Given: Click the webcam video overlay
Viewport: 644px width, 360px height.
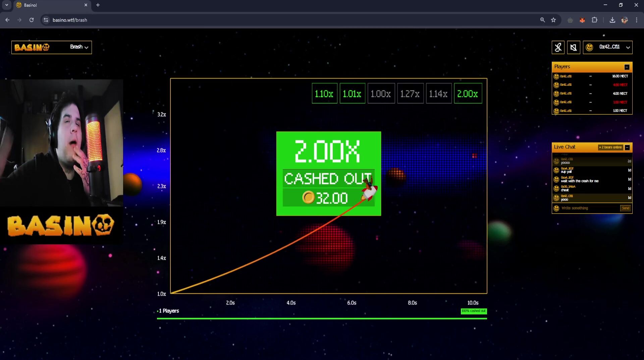Looking at the screenshot, I should click(x=61, y=142).
